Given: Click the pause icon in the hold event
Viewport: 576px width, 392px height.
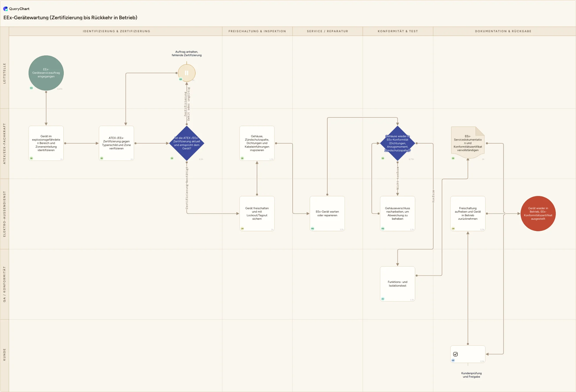Looking at the screenshot, I should pyautogui.click(x=187, y=73).
